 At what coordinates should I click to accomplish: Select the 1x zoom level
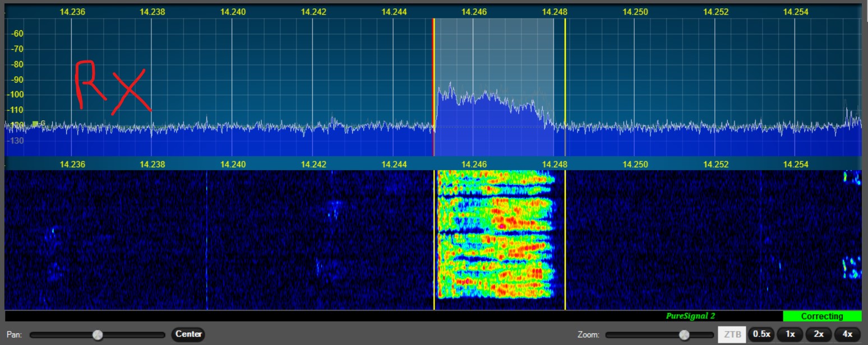click(x=790, y=334)
